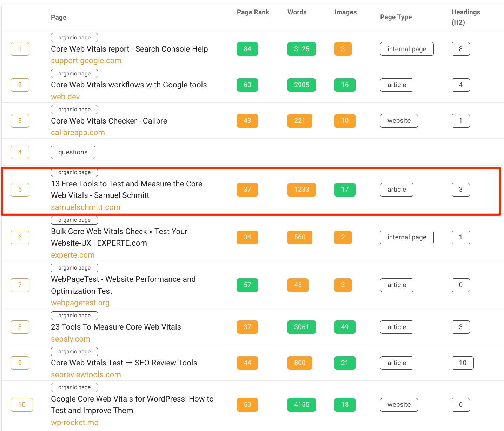504x431 pixels.
Task: Select the 'Core Web Vitals report - Search Console Help' title
Action: [x=130, y=49]
